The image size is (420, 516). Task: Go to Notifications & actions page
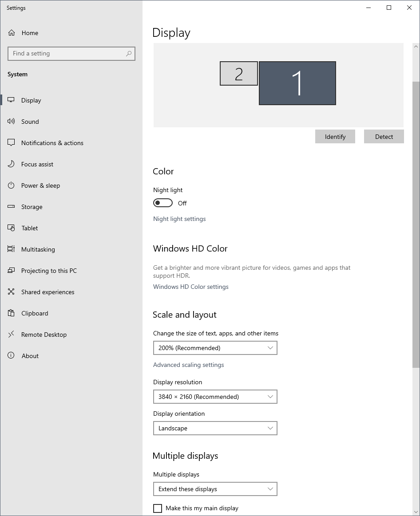click(71, 143)
